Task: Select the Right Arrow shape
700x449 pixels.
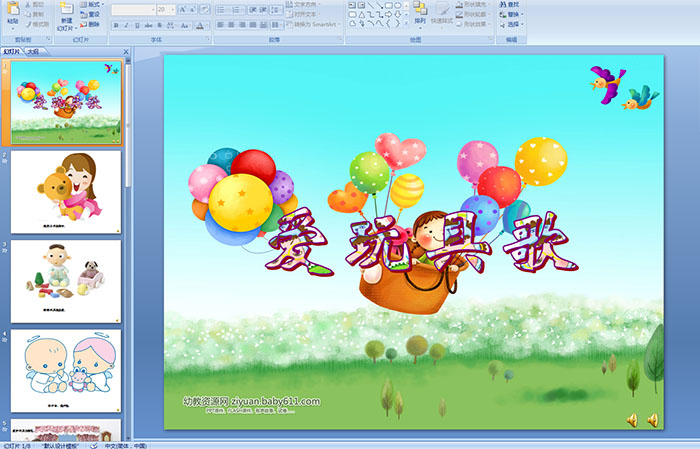Action: [x=388, y=14]
